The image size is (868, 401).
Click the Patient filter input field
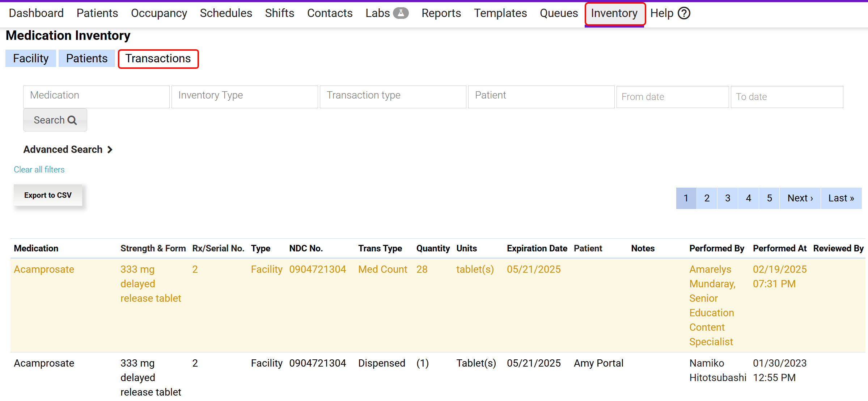click(x=541, y=96)
